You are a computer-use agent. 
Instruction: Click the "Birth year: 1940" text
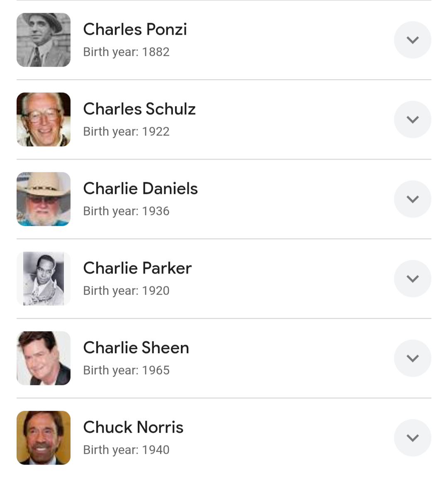pyautogui.click(x=126, y=450)
